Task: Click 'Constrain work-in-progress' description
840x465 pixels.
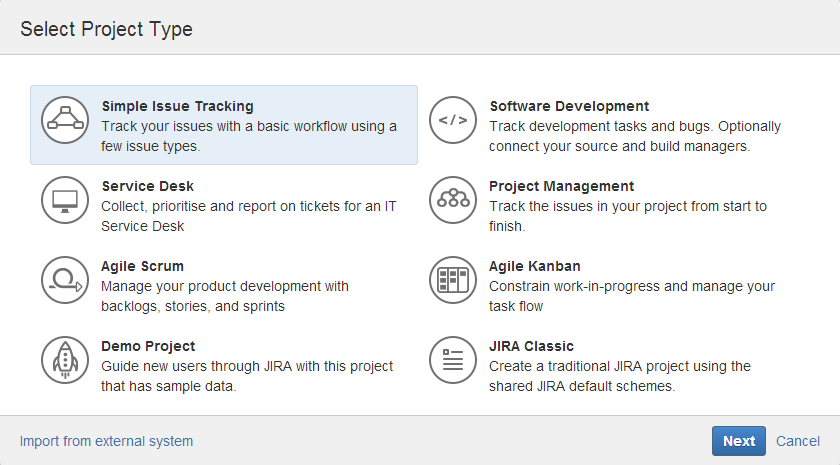Action: click(x=632, y=296)
